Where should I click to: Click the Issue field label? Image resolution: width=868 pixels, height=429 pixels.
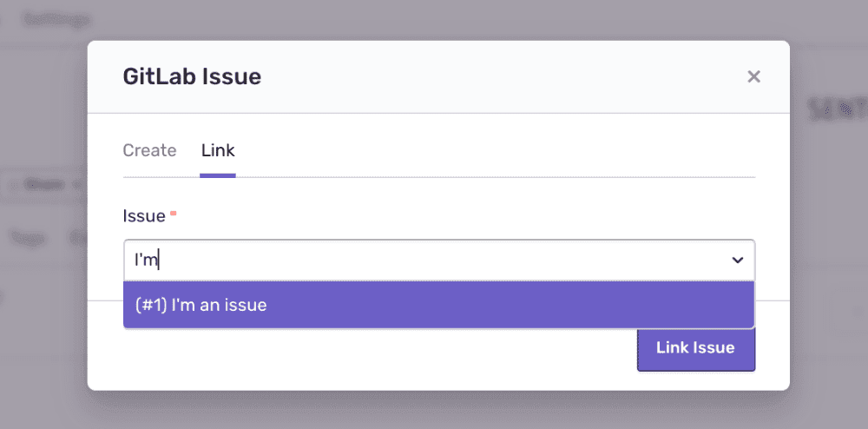pos(144,216)
